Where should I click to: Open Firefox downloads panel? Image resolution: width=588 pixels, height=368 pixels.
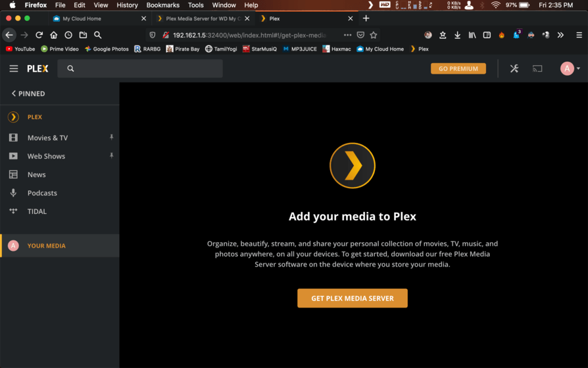point(458,35)
